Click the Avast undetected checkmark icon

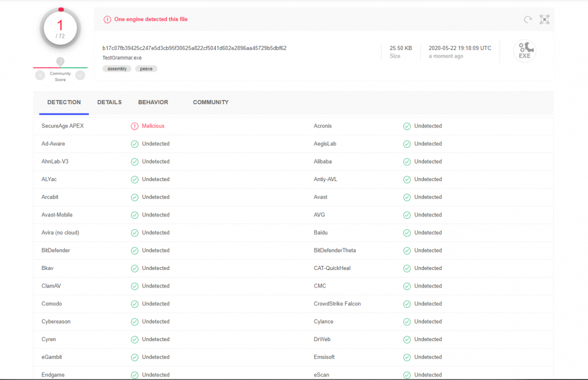[x=407, y=197]
